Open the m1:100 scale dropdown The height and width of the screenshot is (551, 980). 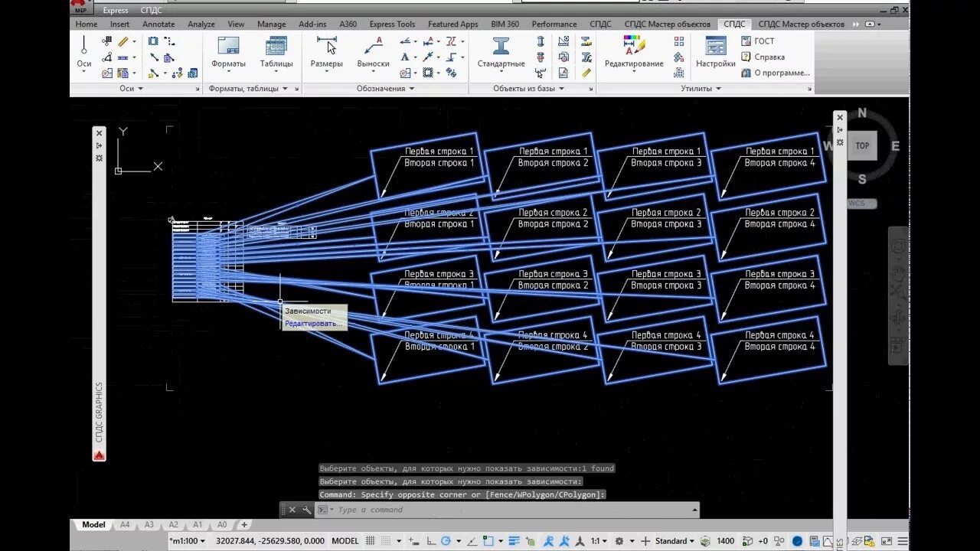pos(188,541)
